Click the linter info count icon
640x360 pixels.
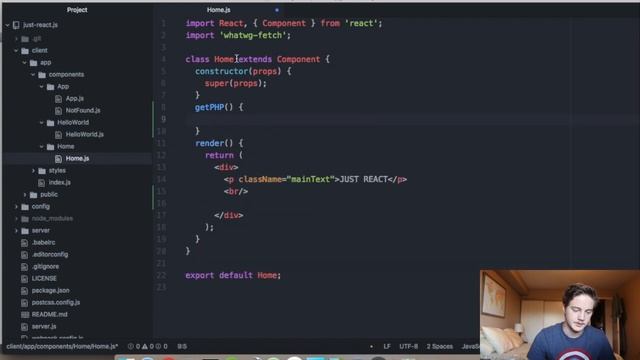coord(158,347)
